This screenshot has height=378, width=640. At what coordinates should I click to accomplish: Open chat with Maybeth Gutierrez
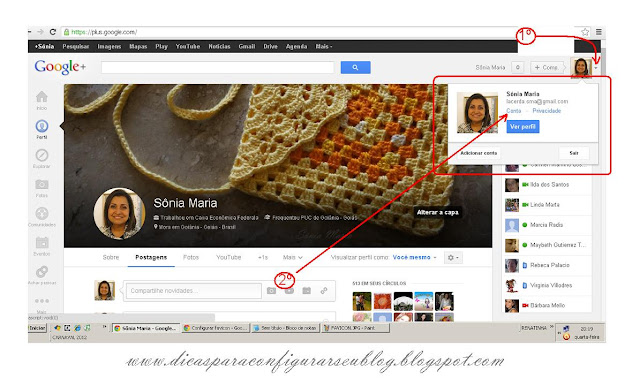[548, 245]
